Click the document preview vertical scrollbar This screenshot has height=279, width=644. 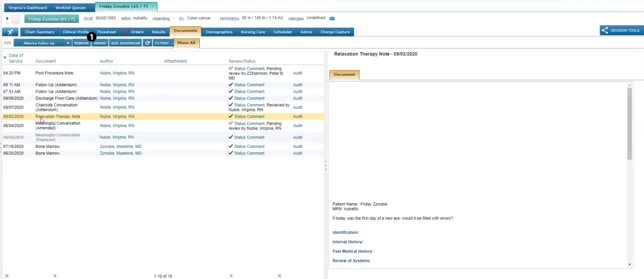(629, 124)
